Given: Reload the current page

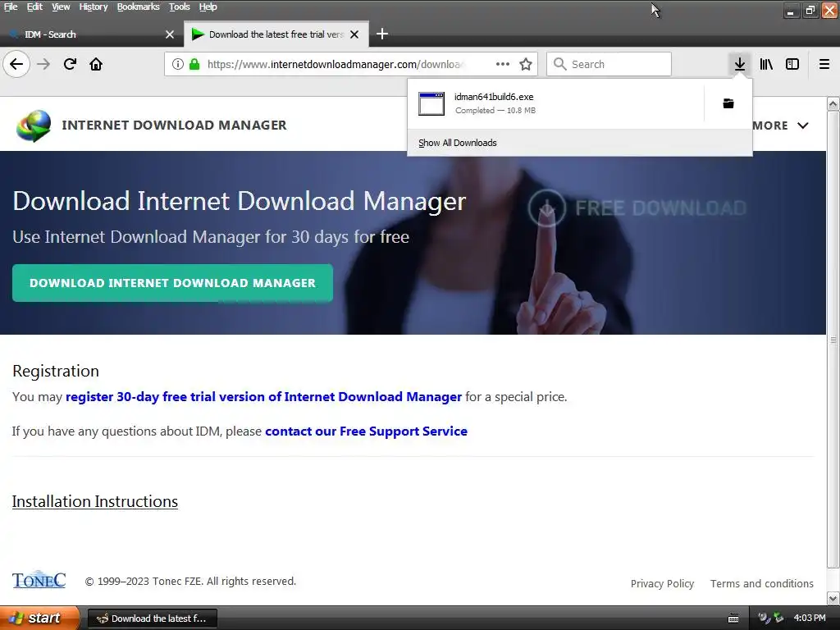Looking at the screenshot, I should tap(70, 64).
